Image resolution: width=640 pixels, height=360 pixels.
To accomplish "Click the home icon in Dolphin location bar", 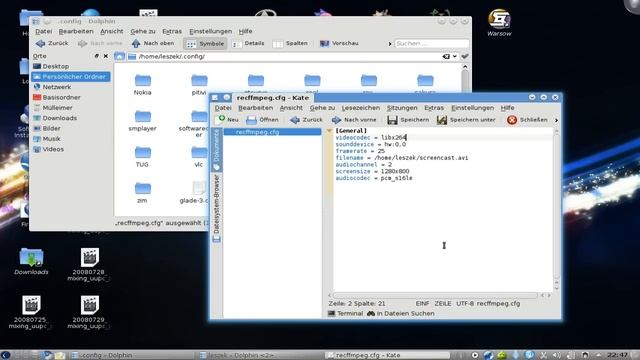I will [x=119, y=56].
